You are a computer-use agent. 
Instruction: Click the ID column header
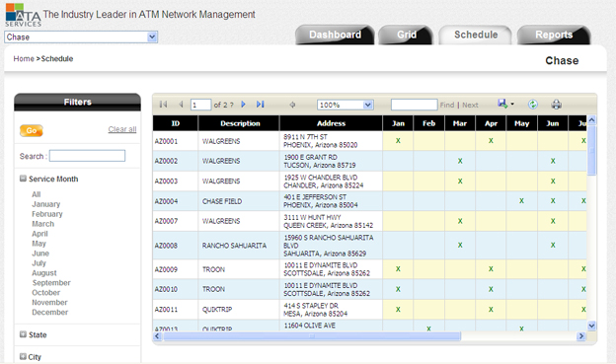tap(175, 123)
